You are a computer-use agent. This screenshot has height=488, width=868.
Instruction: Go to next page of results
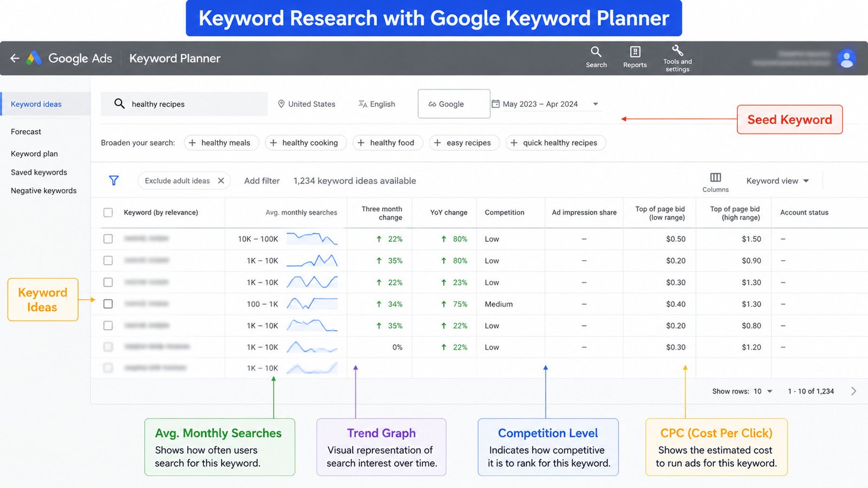tap(853, 391)
